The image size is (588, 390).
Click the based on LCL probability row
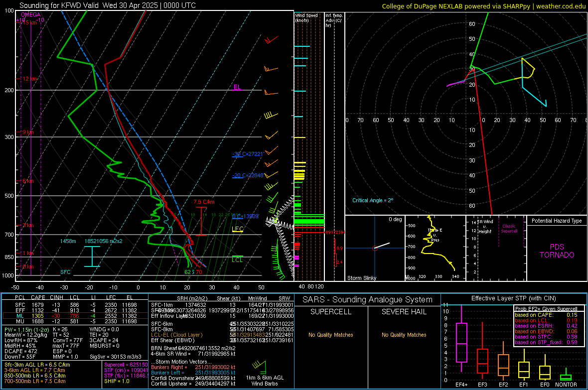coord(546,320)
